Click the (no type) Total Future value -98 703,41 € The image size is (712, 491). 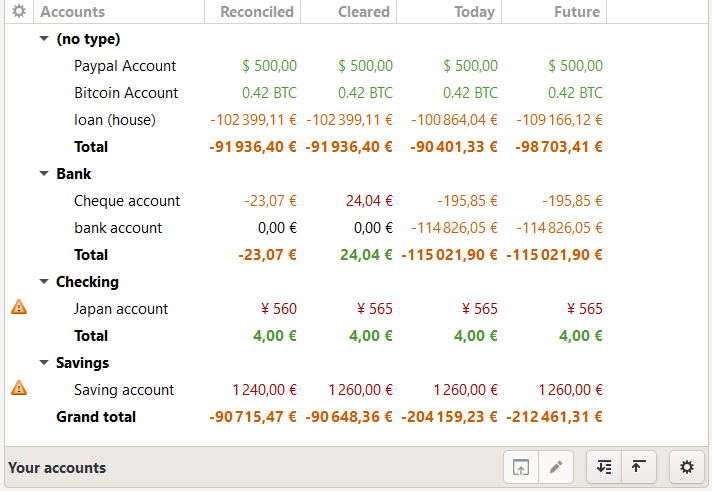pos(559,147)
